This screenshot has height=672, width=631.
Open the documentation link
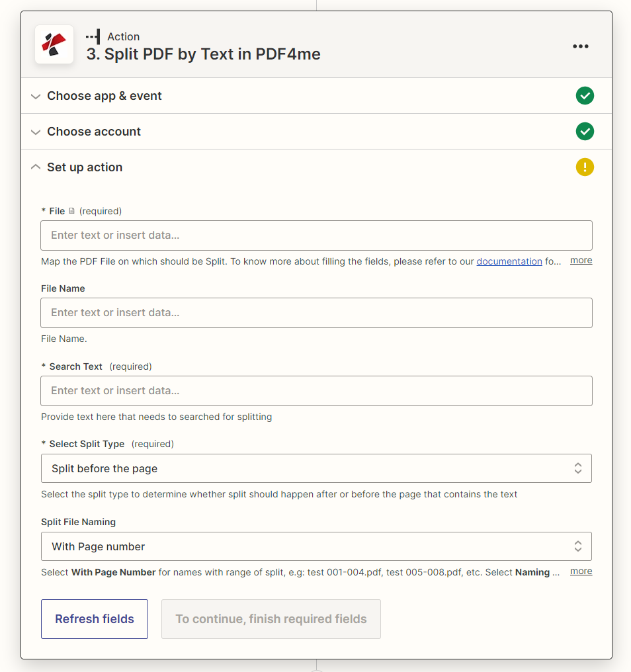pyautogui.click(x=509, y=261)
